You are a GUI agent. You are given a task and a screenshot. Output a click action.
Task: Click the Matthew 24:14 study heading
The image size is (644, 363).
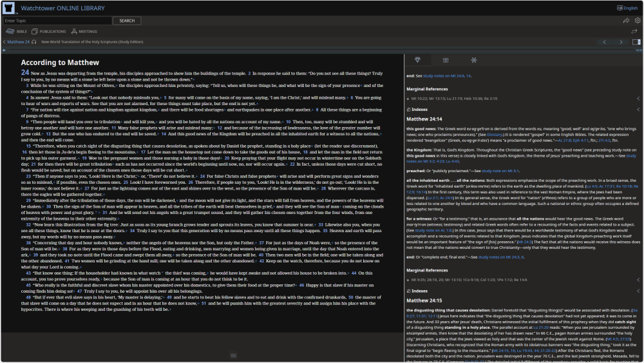(x=424, y=119)
